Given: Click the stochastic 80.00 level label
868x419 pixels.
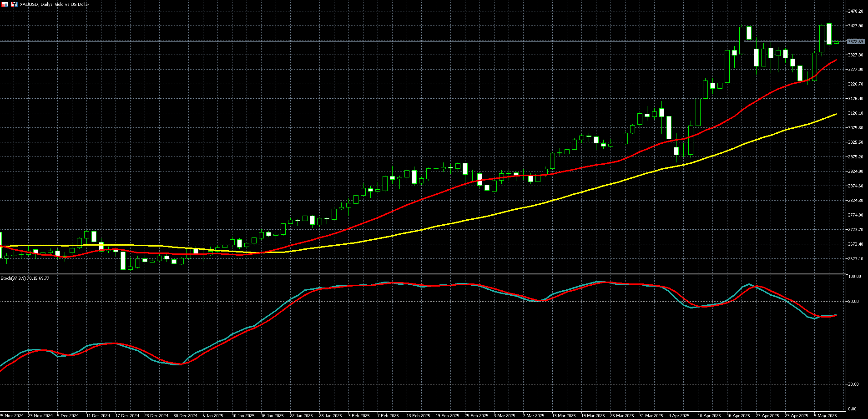Looking at the screenshot, I should [x=854, y=301].
